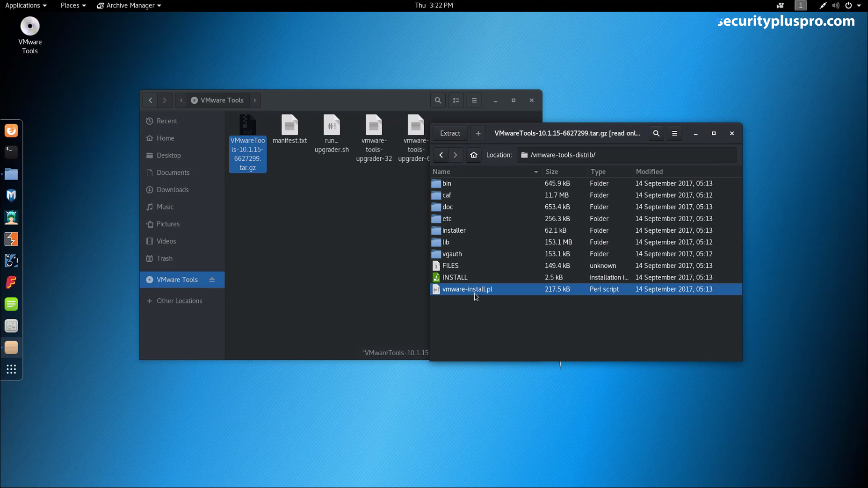Eject the VMware Tools volume in the sidebar
The width and height of the screenshot is (868, 488).
(212, 280)
